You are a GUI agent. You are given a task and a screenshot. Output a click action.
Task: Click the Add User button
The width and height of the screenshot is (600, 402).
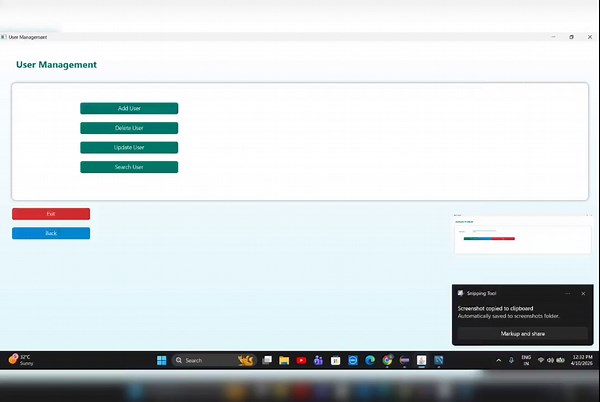coord(129,108)
